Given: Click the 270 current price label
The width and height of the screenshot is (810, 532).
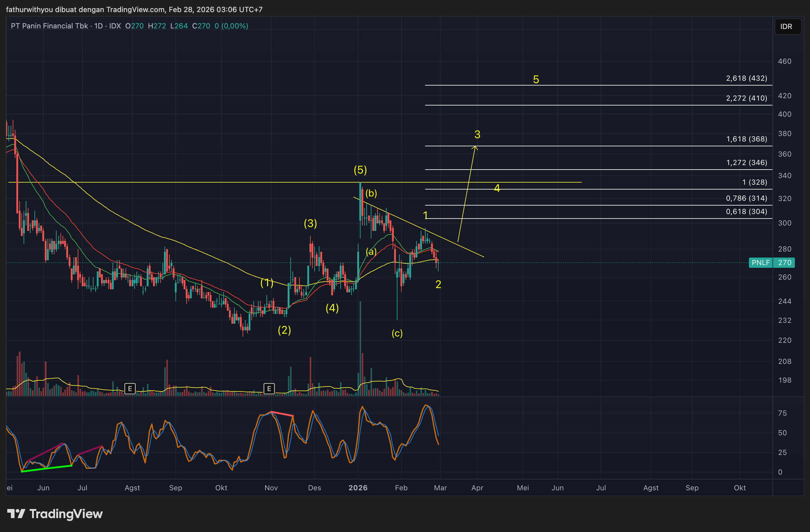Looking at the screenshot, I should click(785, 263).
